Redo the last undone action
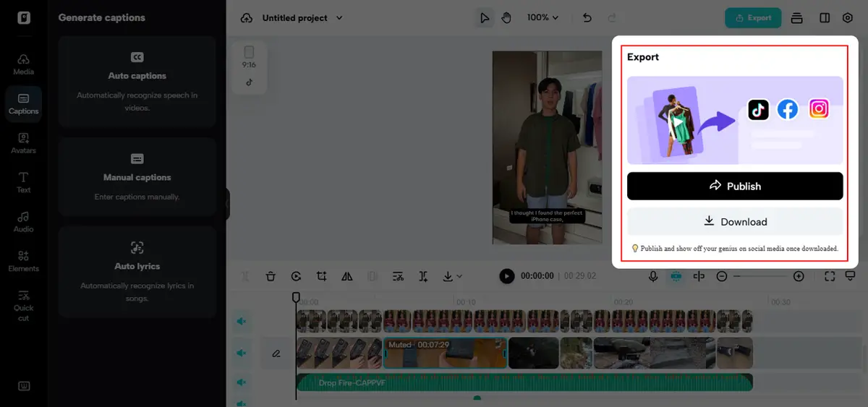The image size is (868, 407). [x=612, y=17]
